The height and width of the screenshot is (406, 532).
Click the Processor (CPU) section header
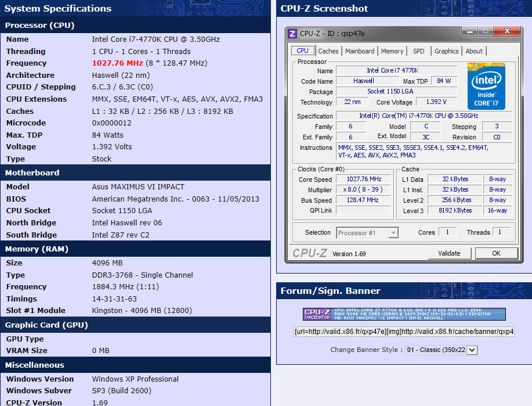[x=135, y=25]
